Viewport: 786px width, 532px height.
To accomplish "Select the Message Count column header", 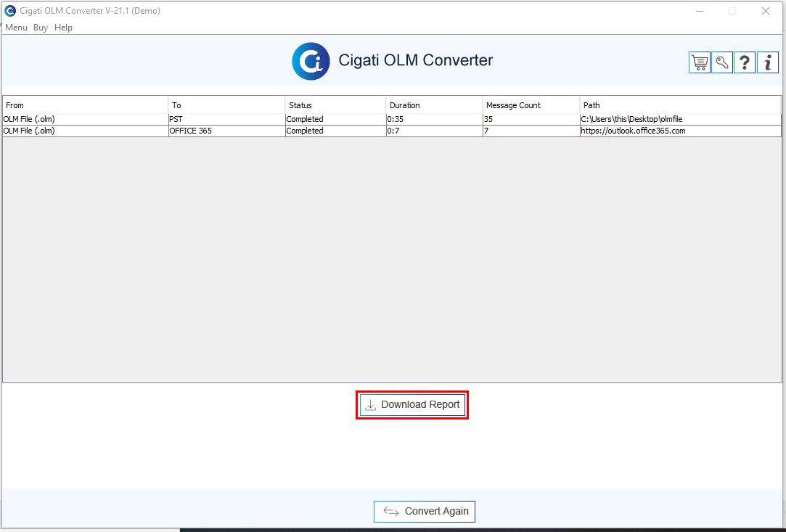I will point(531,105).
